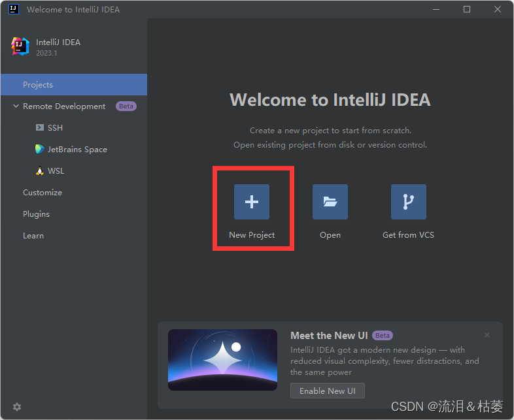This screenshot has height=420, width=514.
Task: Click the SSH terminal icon
Action: coord(40,127)
